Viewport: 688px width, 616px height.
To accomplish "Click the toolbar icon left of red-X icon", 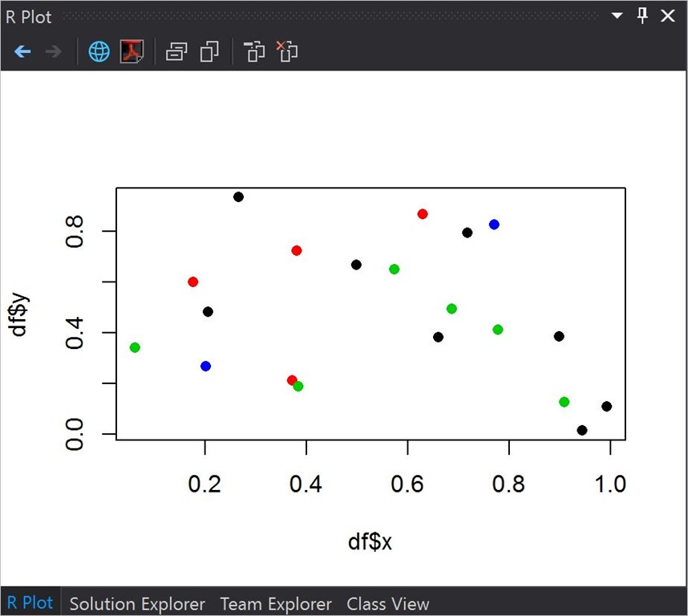I will pos(254,52).
